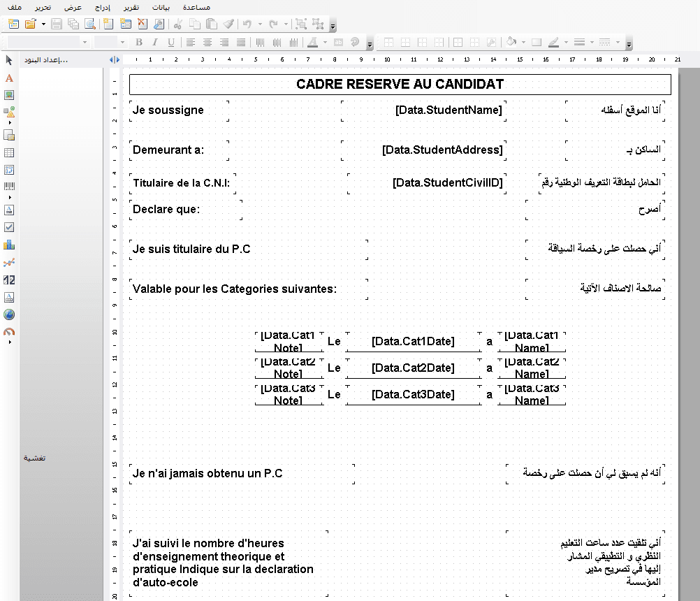The height and width of the screenshot is (601, 700).
Task: Toggle underline text formatting
Action: (x=171, y=42)
